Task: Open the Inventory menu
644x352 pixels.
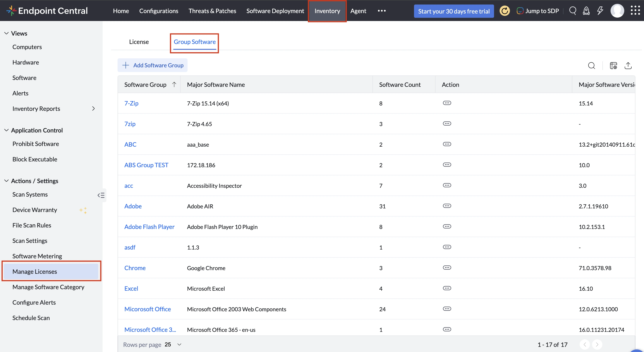Action: click(327, 11)
